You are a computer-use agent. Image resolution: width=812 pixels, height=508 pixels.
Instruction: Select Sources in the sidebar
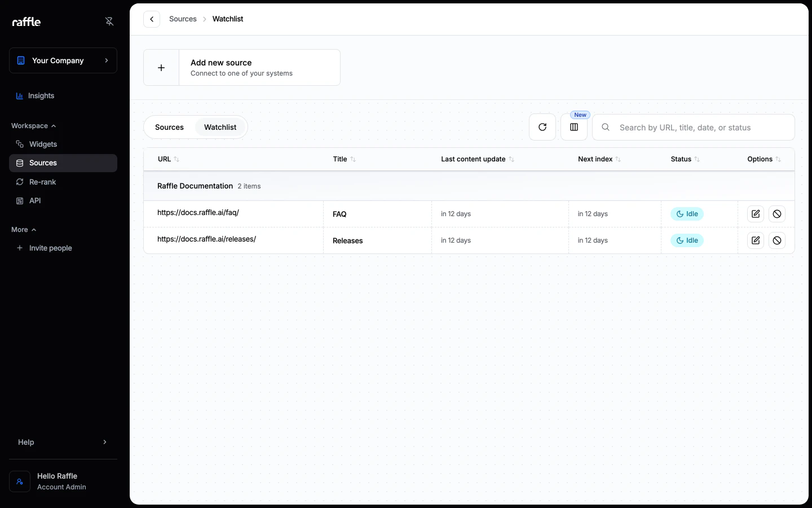[x=63, y=163]
